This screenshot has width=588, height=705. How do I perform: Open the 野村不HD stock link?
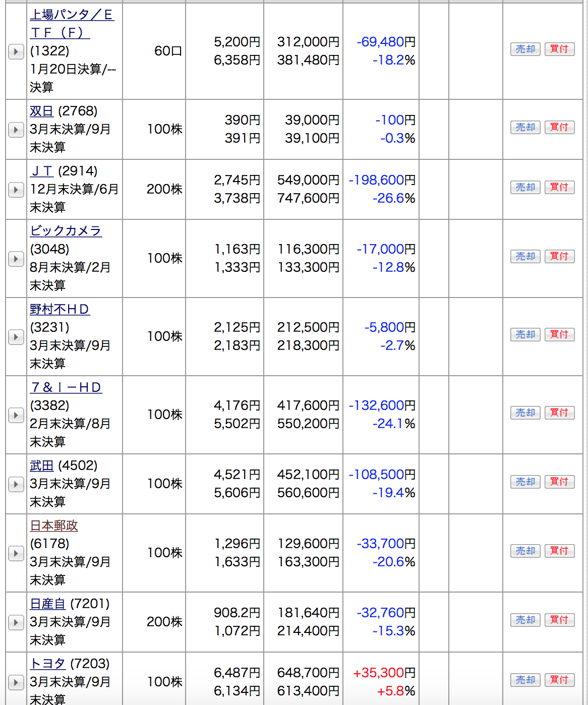(60, 309)
